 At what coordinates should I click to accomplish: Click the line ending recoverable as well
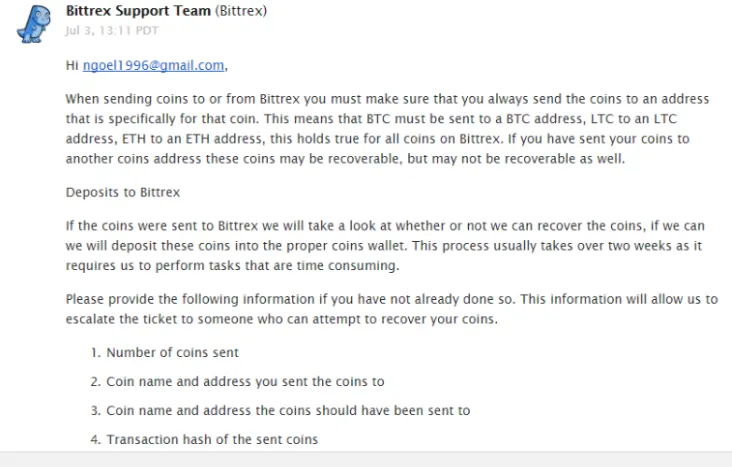(x=345, y=159)
